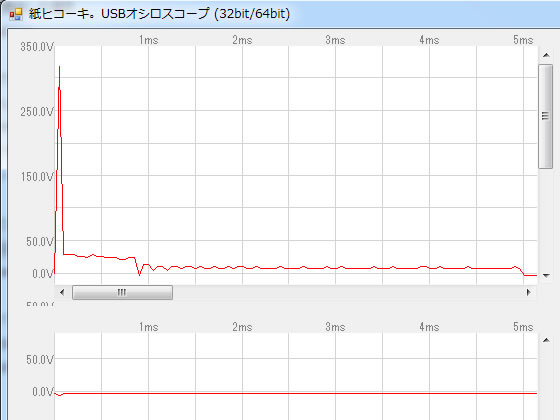Click the USBオシロスコープ window title text

click(159, 14)
